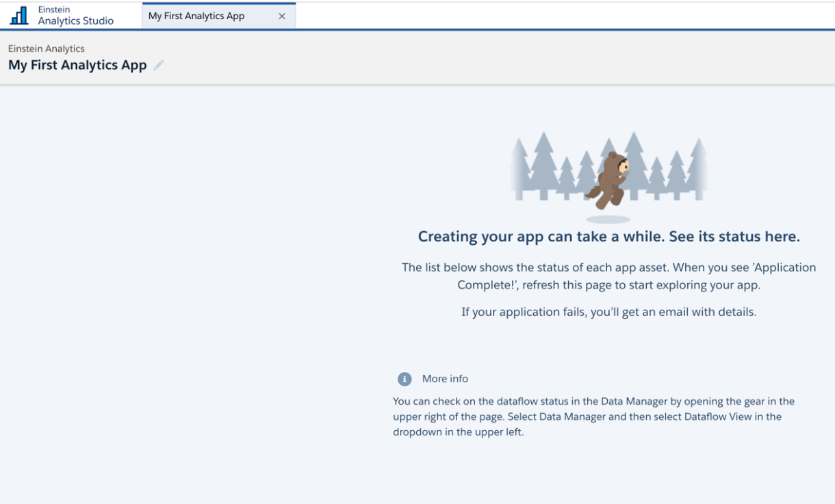The image size is (835, 504).
Task: Click the More info circle icon
Action: click(x=404, y=379)
